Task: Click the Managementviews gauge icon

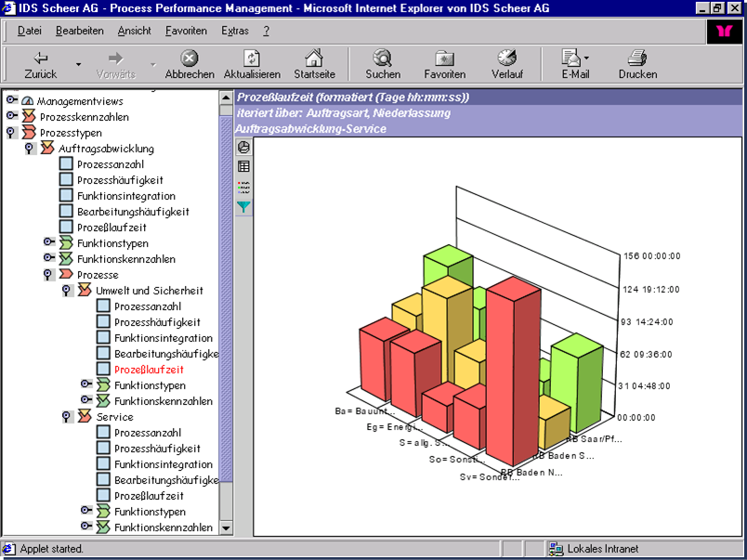Action: pos(28,101)
